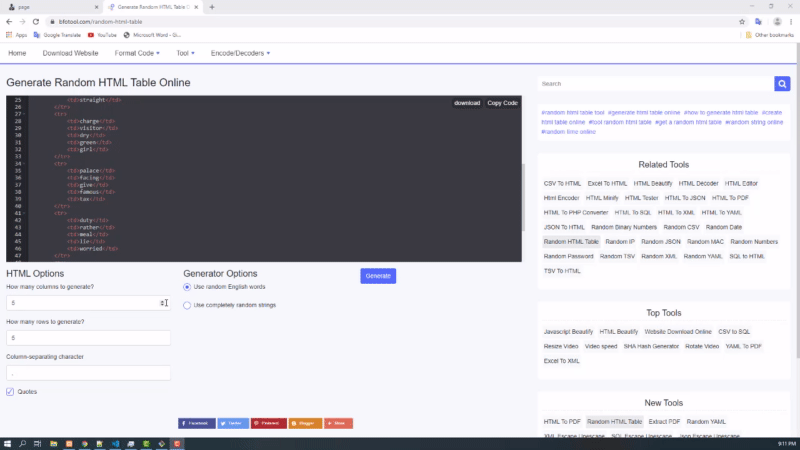The height and width of the screenshot is (450, 800).
Task: Open Windows Start menu
Action: (x=7, y=444)
